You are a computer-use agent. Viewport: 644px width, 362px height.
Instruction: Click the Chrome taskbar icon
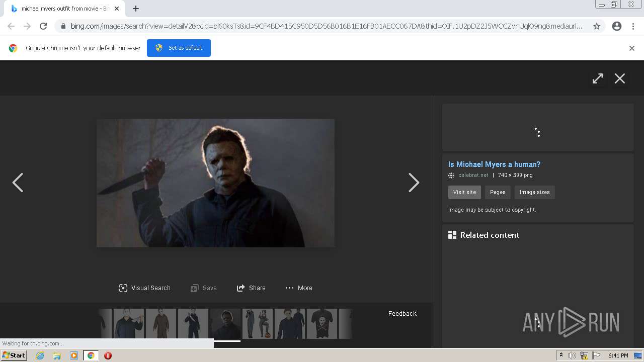point(91,355)
